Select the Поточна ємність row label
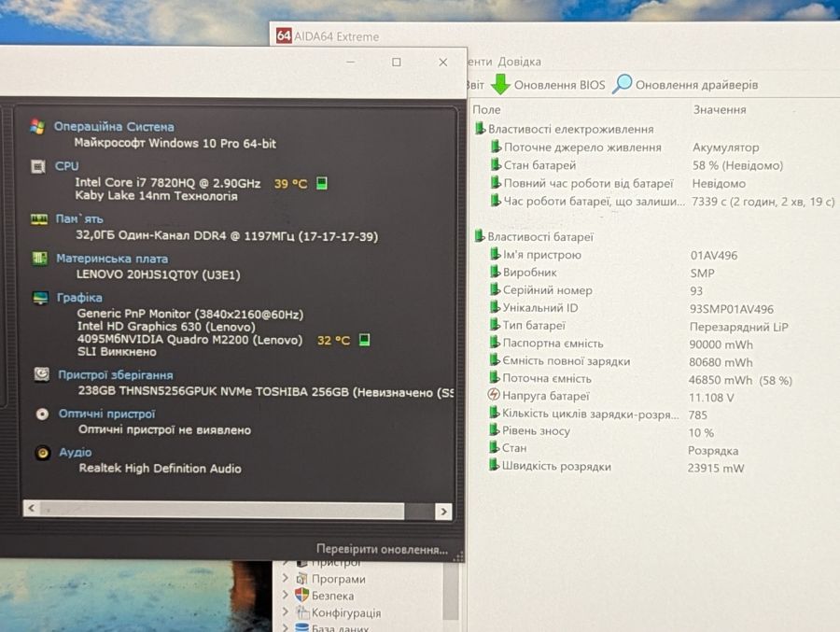The width and height of the screenshot is (840, 632). 546,378
